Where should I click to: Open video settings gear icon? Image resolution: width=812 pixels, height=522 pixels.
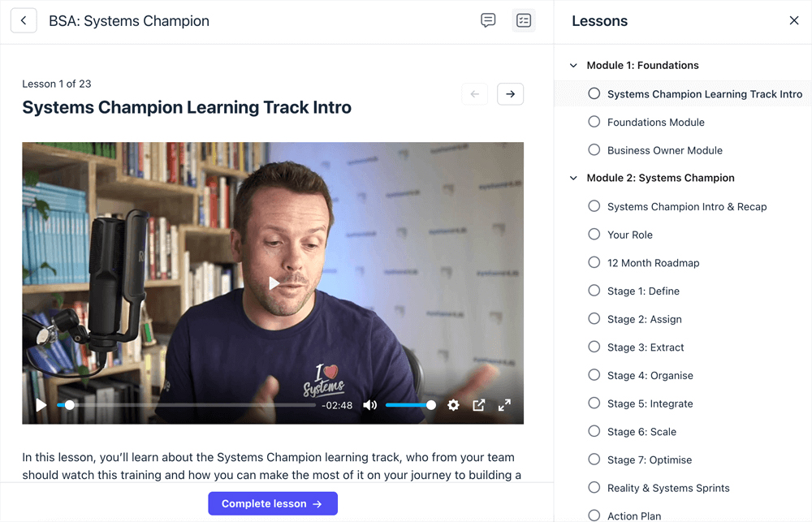pyautogui.click(x=453, y=405)
